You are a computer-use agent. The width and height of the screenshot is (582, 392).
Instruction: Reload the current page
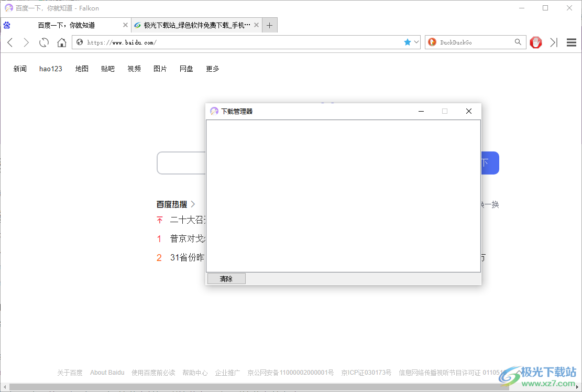(44, 42)
